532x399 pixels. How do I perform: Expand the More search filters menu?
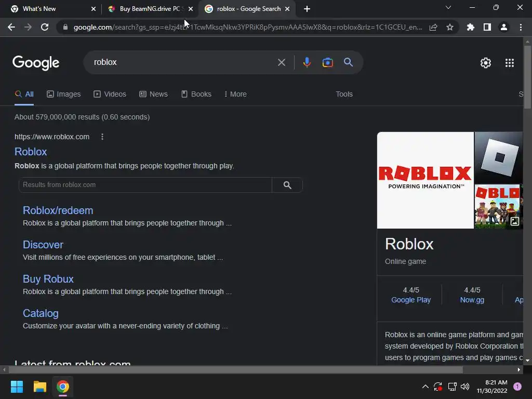pyautogui.click(x=235, y=94)
